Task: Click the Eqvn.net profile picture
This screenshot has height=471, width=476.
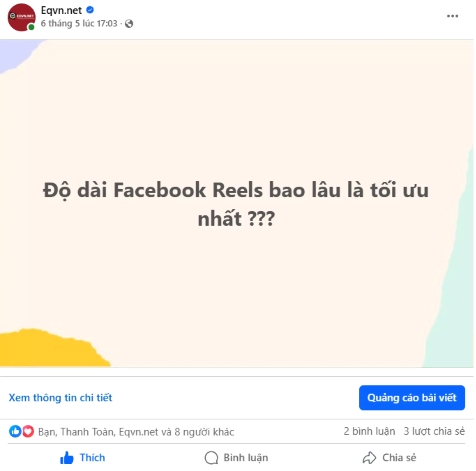Action: click(21, 17)
